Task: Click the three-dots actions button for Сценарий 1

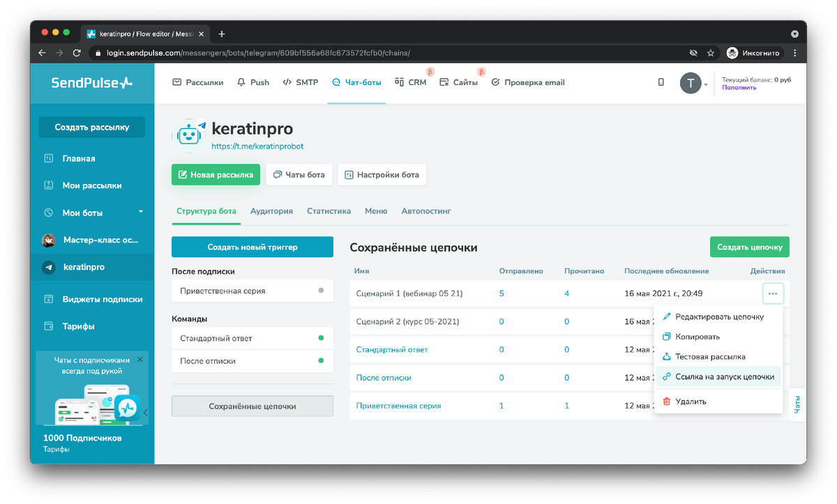Action: tap(773, 293)
